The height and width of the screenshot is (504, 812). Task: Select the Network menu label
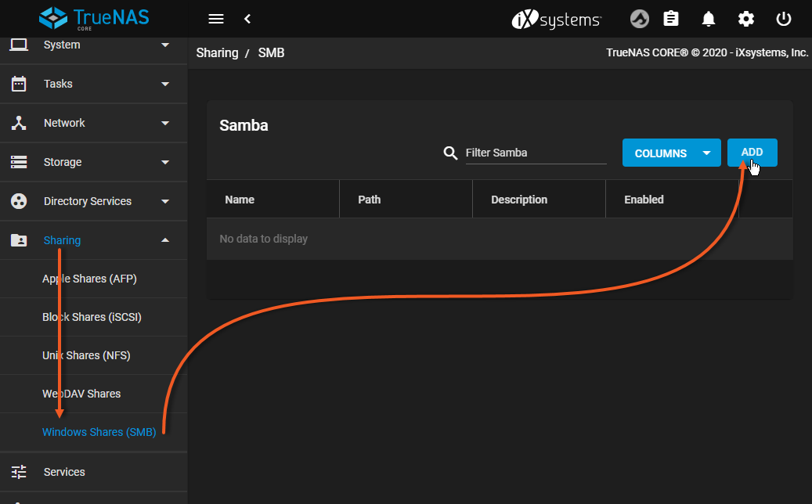click(64, 123)
